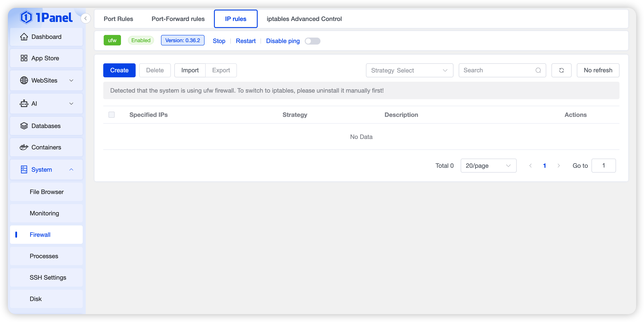This screenshot has width=644, height=322.
Task: Open SSH Settings in sidebar
Action: [48, 277]
